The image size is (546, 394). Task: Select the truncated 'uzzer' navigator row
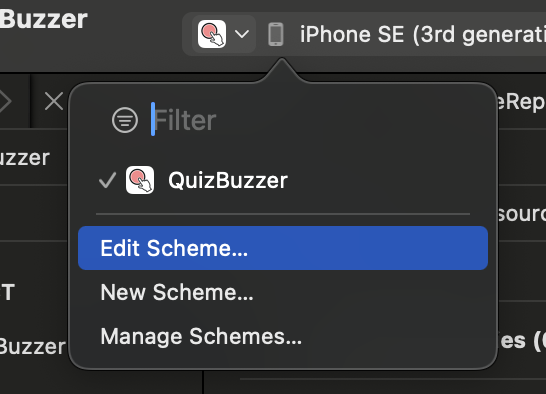point(25,158)
